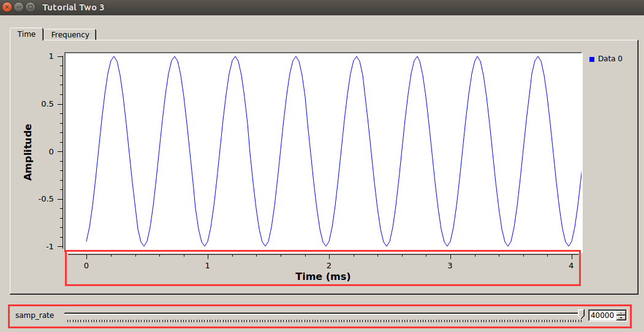The height and width of the screenshot is (332, 644).
Task: Switch to the Frequency tab
Action: tap(70, 35)
